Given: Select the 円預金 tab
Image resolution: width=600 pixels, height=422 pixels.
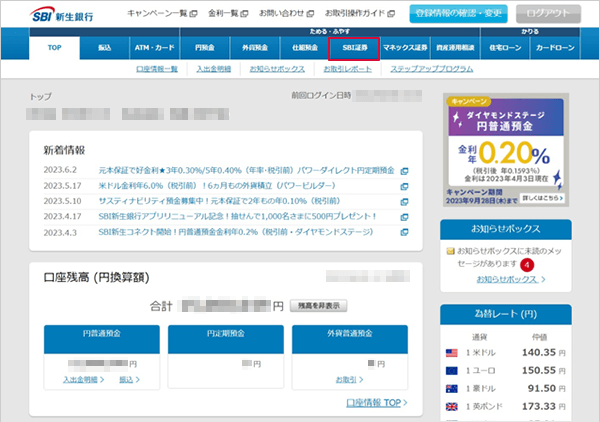Looking at the screenshot, I should point(205,48).
